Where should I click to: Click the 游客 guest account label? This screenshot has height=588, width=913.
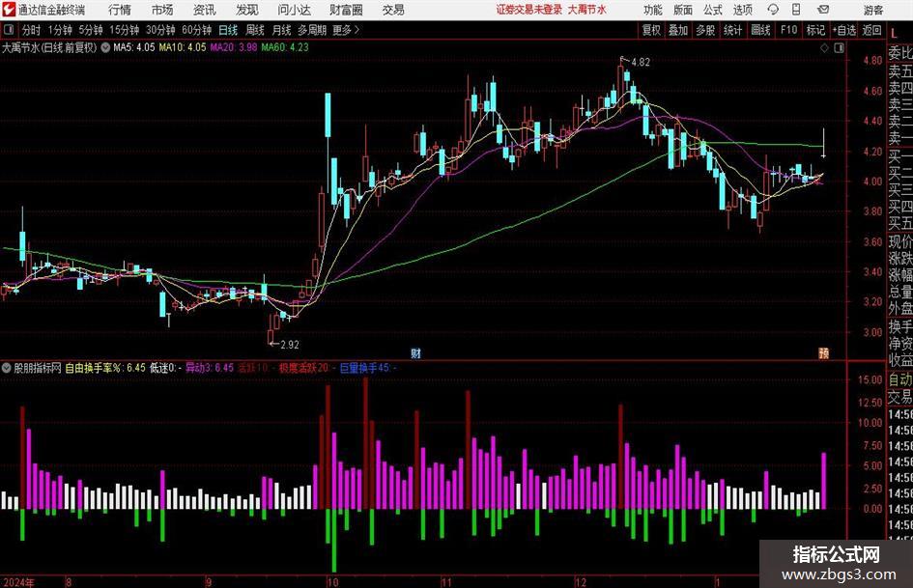873,10
